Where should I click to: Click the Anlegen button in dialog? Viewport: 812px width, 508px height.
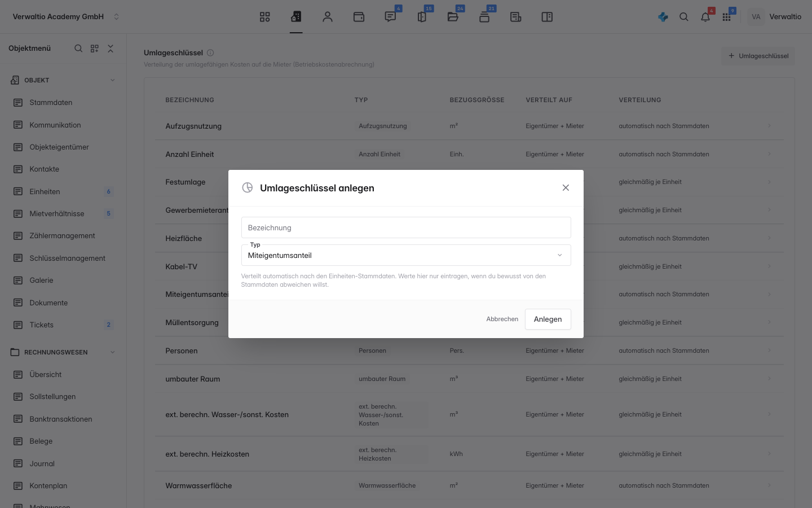tap(548, 319)
